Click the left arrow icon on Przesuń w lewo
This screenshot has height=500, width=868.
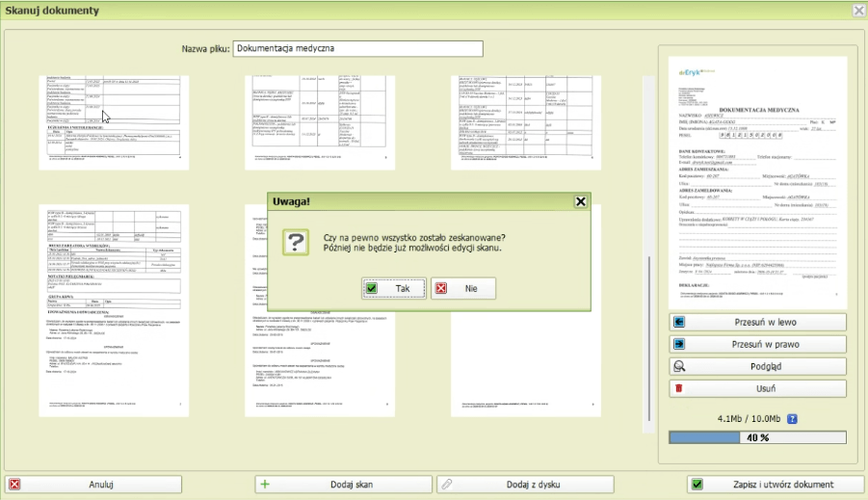tap(679, 322)
